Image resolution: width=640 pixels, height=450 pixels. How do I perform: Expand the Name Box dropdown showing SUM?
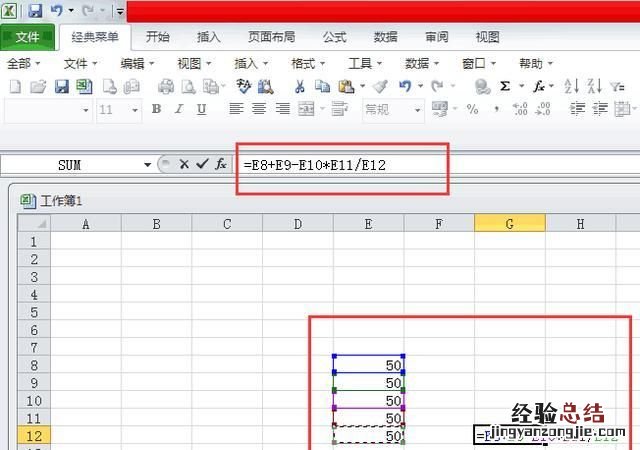tap(148, 164)
